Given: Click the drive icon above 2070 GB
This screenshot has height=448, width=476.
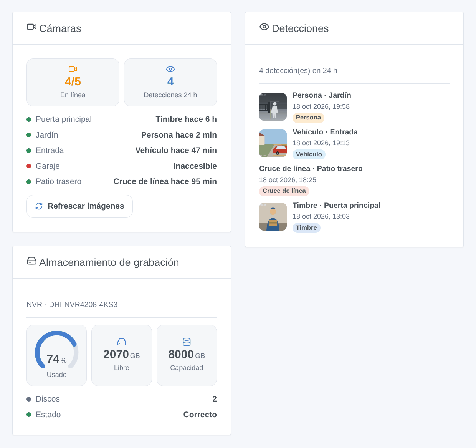Looking at the screenshot, I should click(122, 342).
